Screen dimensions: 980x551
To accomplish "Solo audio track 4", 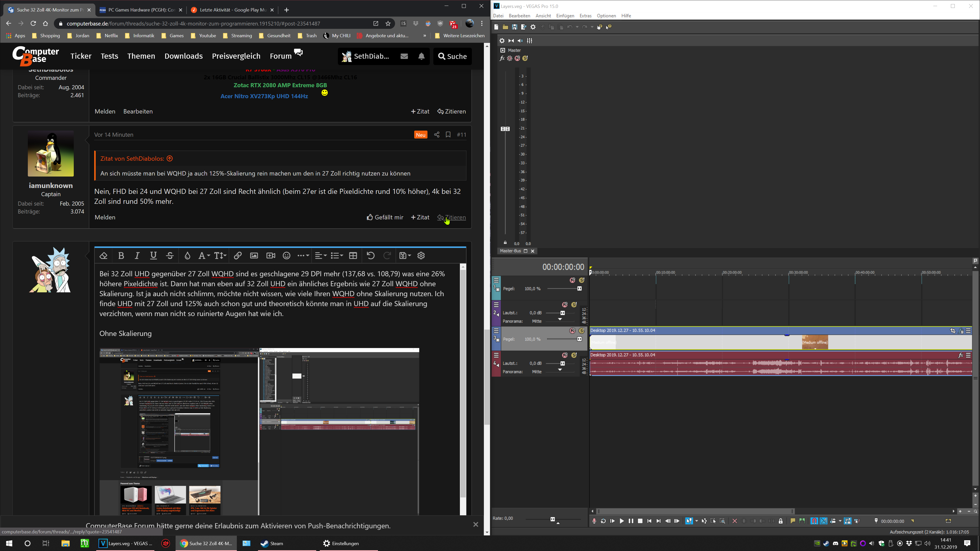I will pyautogui.click(x=574, y=355).
